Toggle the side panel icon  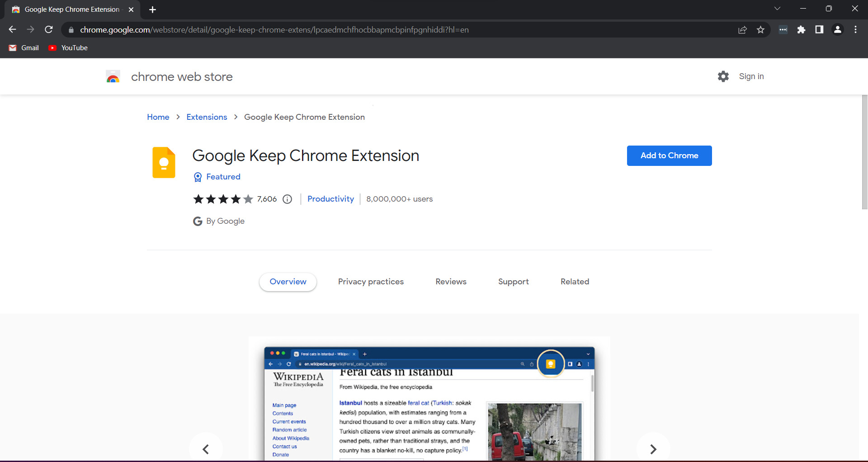click(819, 29)
